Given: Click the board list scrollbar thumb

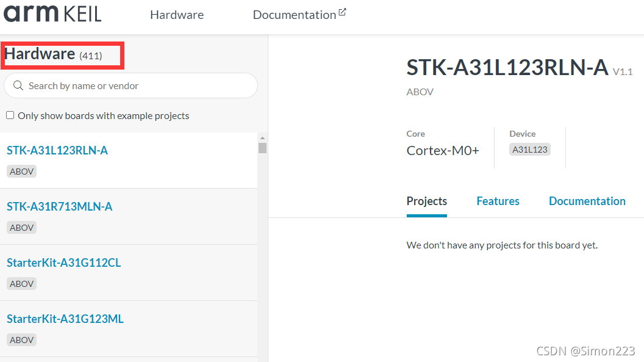Looking at the screenshot, I should tap(262, 148).
